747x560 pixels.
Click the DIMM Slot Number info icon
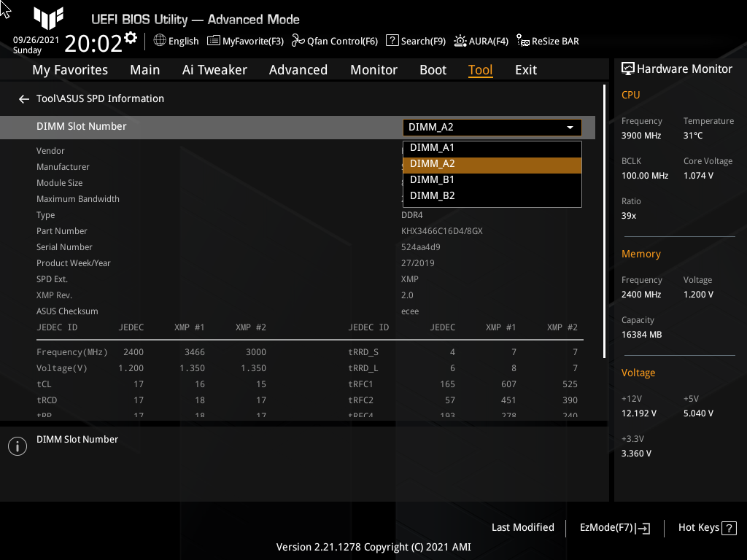(17, 446)
